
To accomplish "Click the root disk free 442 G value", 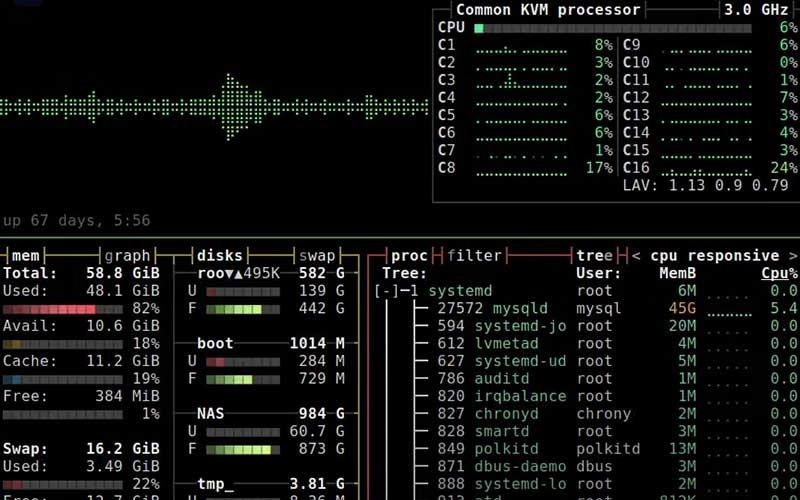I will pos(321,308).
